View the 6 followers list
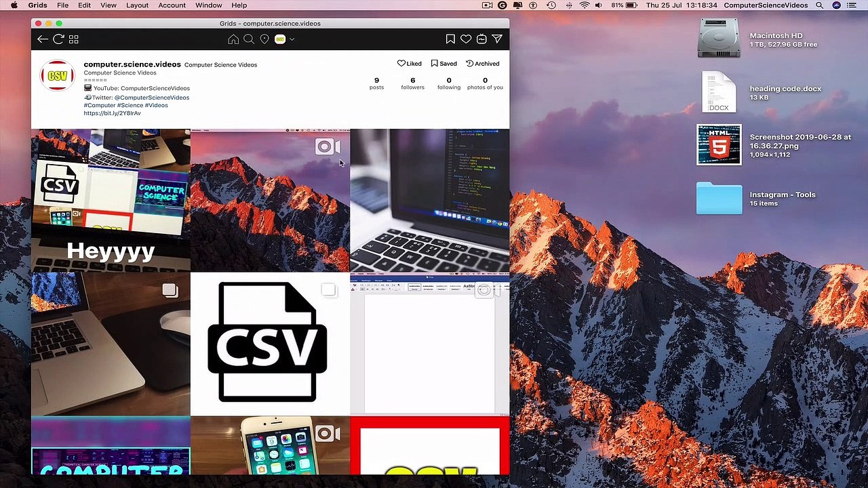 tap(412, 83)
